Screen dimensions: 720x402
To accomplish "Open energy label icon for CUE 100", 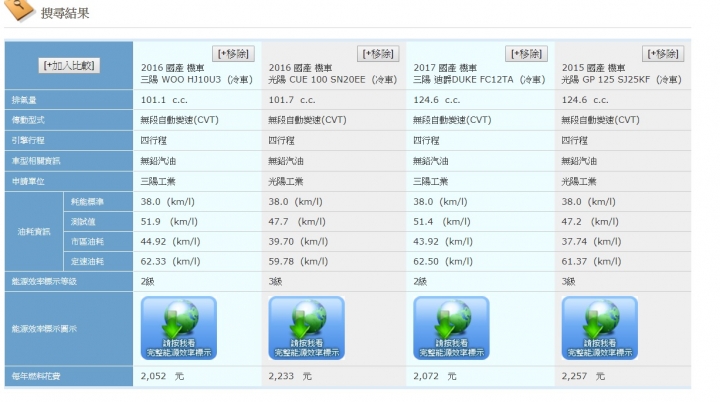I will point(306,328).
